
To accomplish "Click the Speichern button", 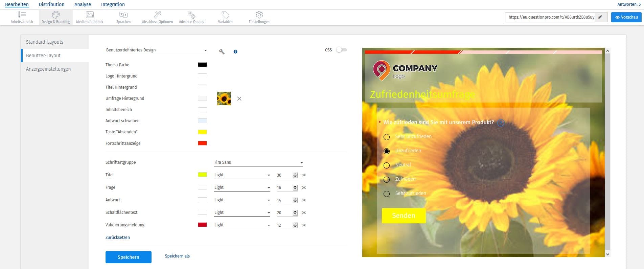I will click(x=129, y=257).
